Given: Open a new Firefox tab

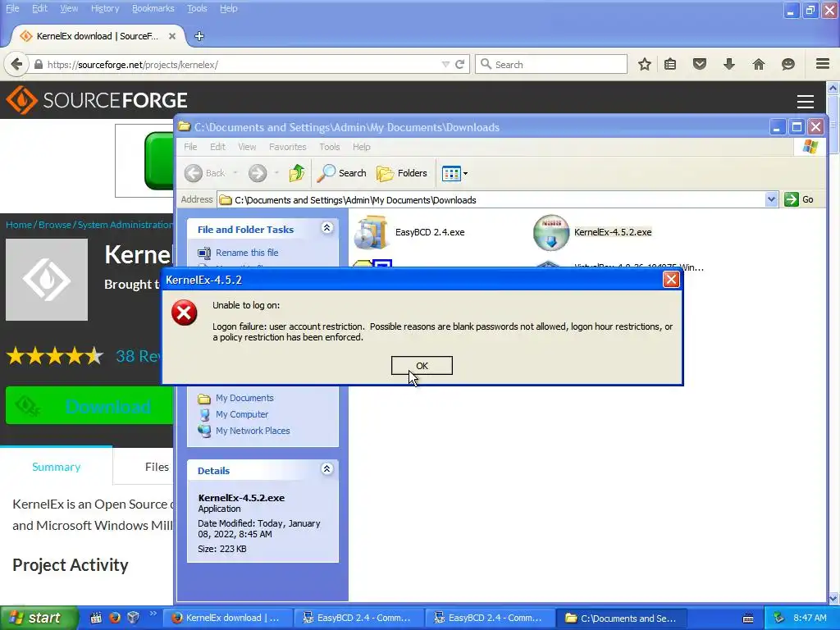Looking at the screenshot, I should [199, 36].
